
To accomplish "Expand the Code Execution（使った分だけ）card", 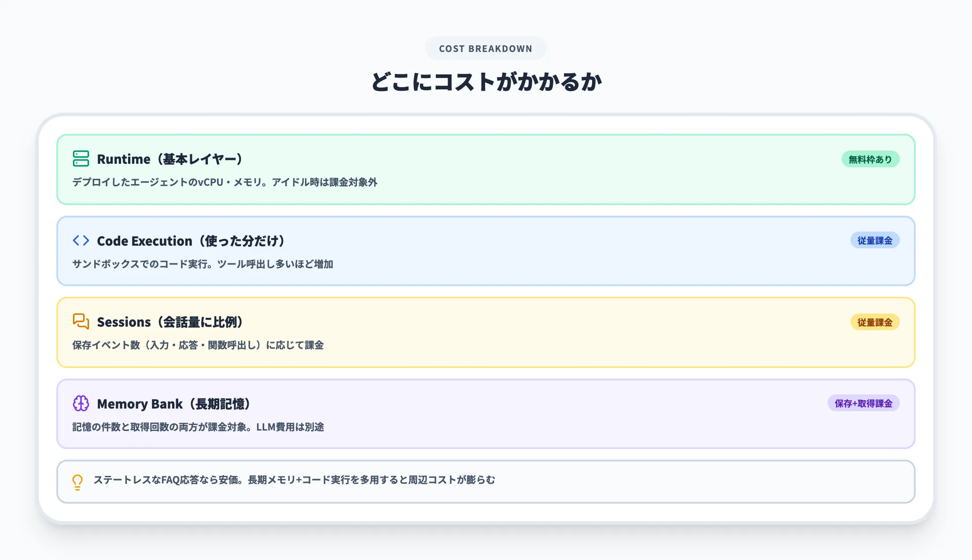I will coord(191,240).
